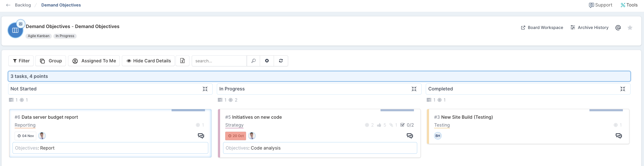The image size is (644, 166).
Task: Click 'Objectives: Code analysis' field
Action: (x=320, y=148)
